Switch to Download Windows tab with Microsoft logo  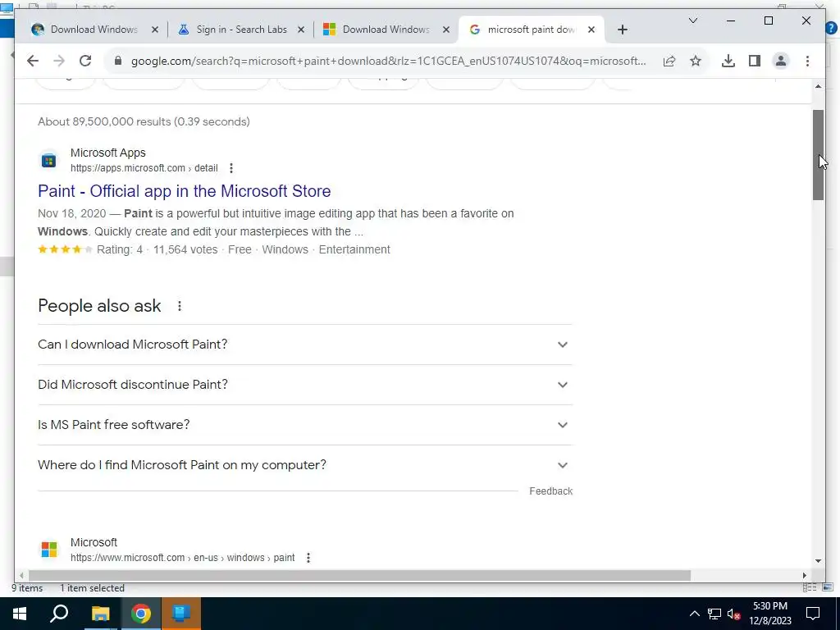(x=386, y=30)
